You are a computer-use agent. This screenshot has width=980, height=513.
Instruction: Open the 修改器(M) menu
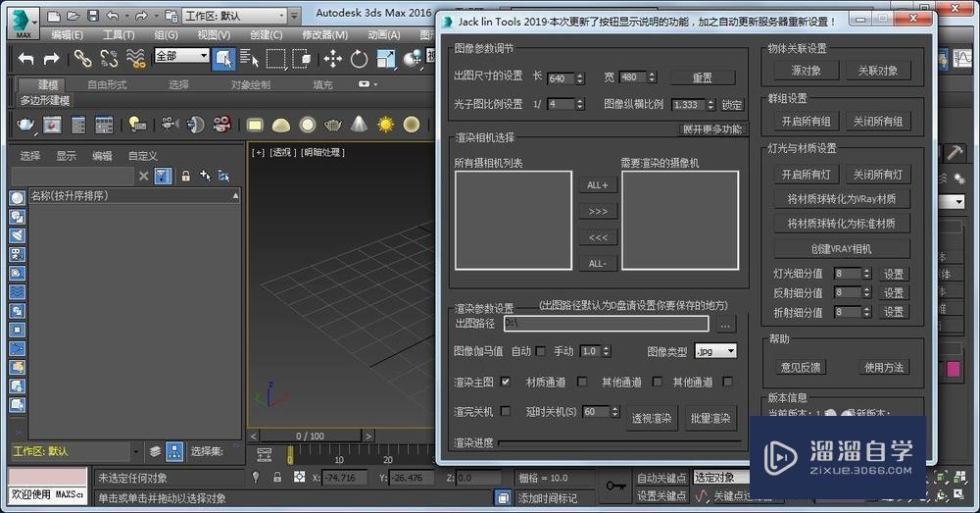[325, 35]
